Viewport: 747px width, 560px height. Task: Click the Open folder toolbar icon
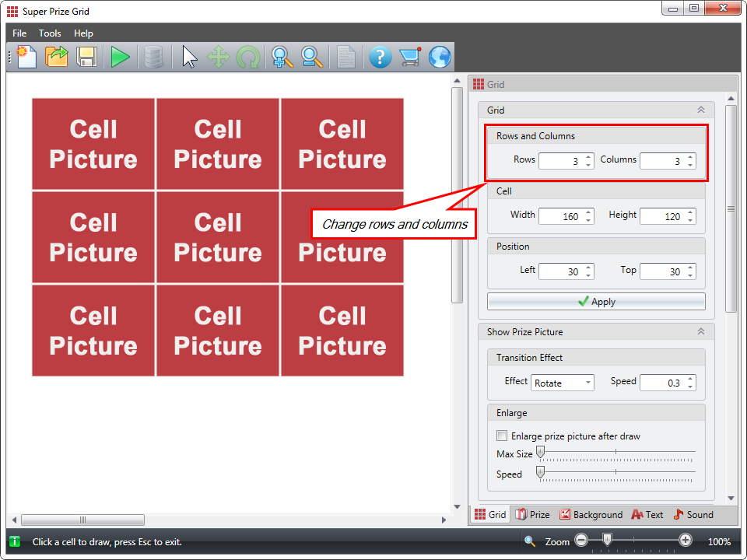(x=57, y=57)
